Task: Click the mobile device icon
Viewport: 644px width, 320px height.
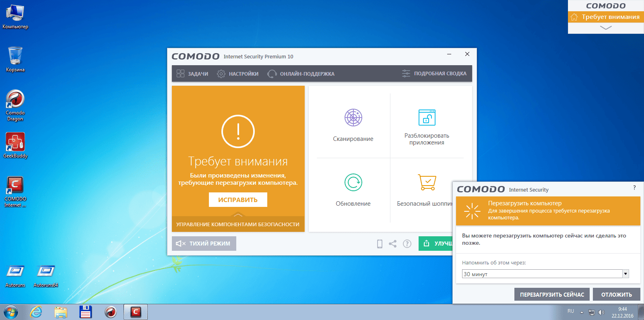Action: tap(380, 244)
